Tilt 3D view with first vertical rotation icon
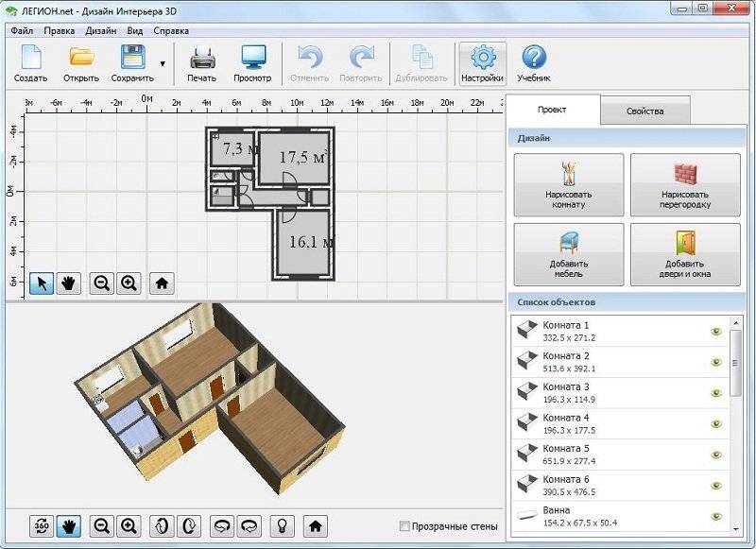The height and width of the screenshot is (549, 756). point(162,526)
